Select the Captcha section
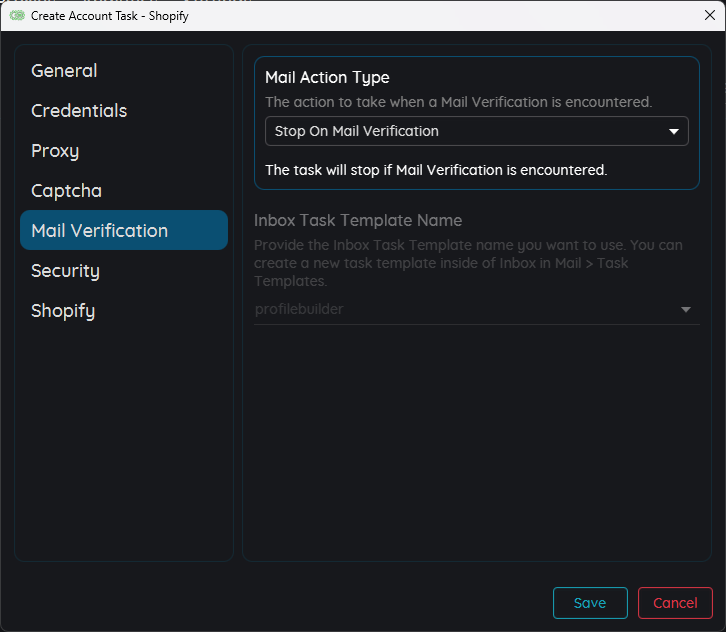726x632 pixels. tap(66, 191)
